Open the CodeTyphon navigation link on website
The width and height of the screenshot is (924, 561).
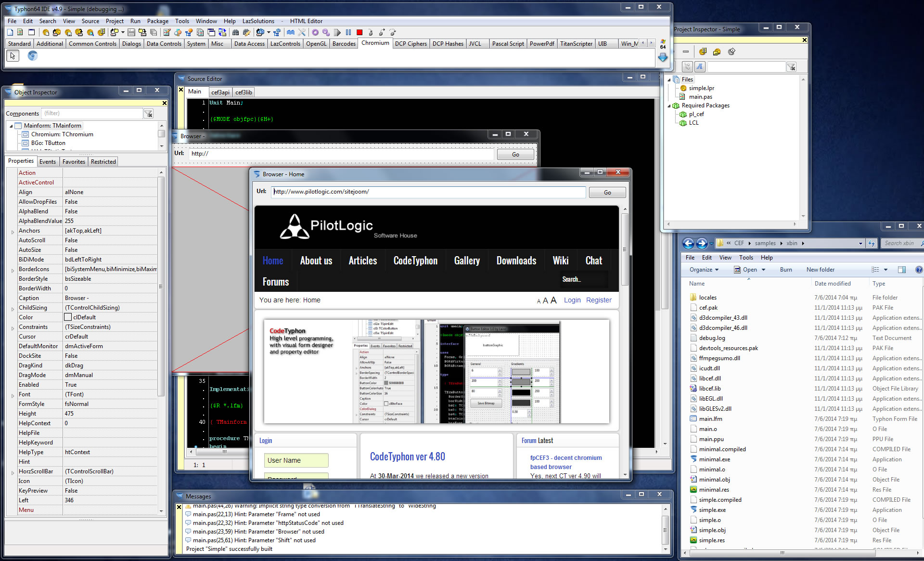pos(415,261)
